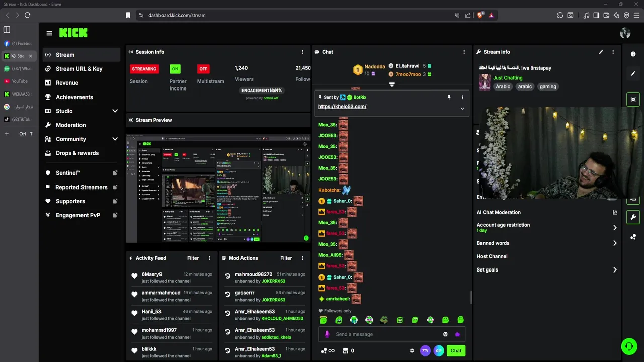644x362 pixels.
Task: Toggle Partner Income ON switch
Action: pos(175,69)
